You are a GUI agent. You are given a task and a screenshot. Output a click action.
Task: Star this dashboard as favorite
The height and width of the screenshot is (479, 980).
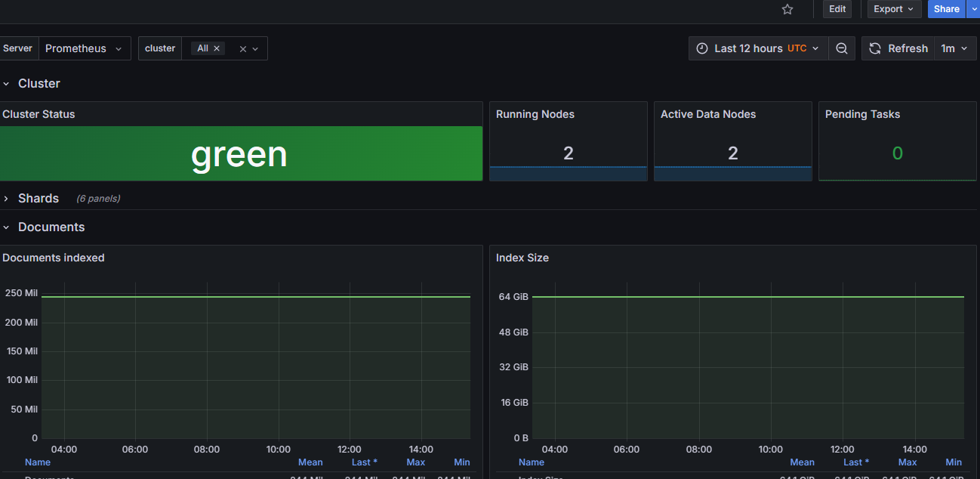[787, 9]
